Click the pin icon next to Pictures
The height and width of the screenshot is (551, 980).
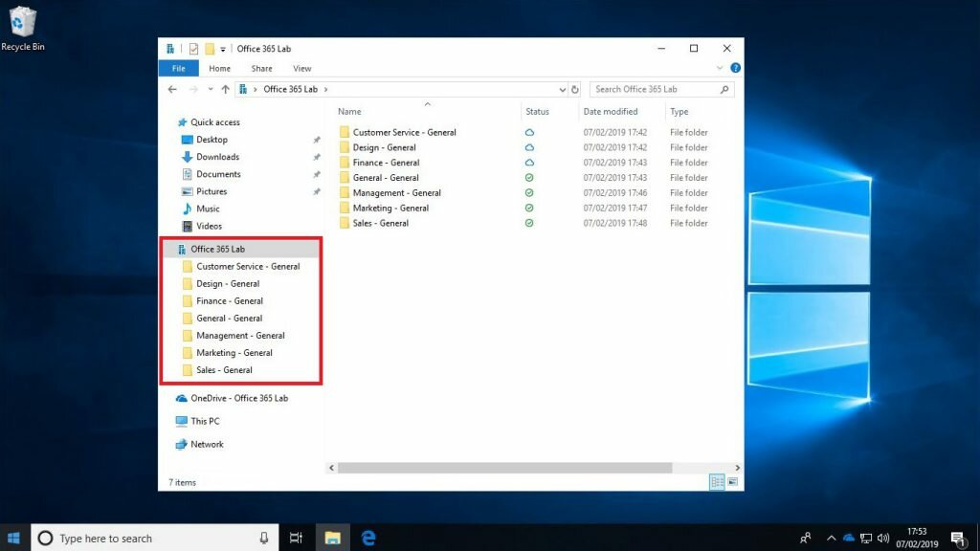point(317,191)
